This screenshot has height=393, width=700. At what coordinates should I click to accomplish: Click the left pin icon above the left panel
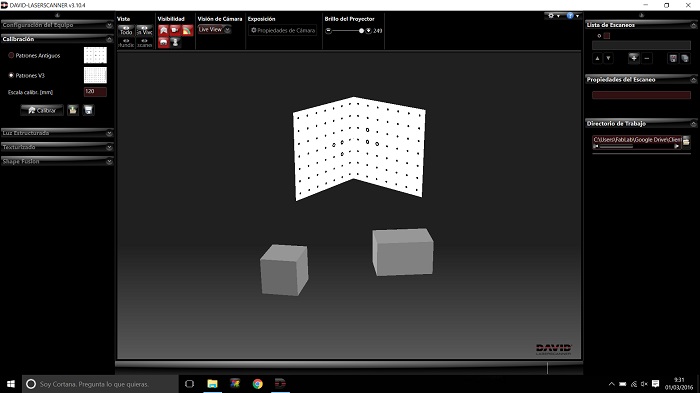57,15
